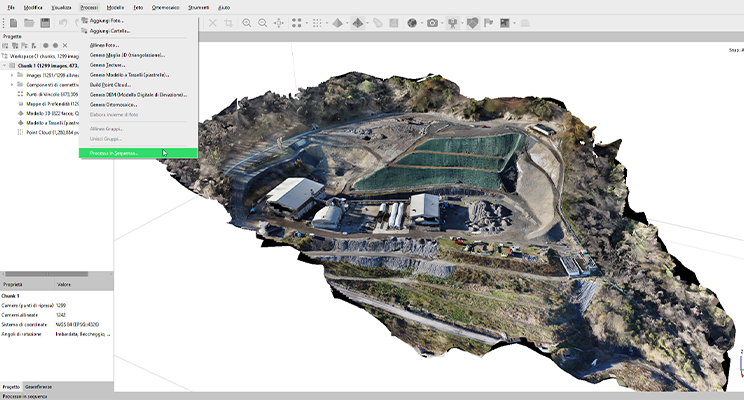Open the Visualizza menu
Image resolution: width=744 pixels, height=400 pixels.
tap(62, 8)
